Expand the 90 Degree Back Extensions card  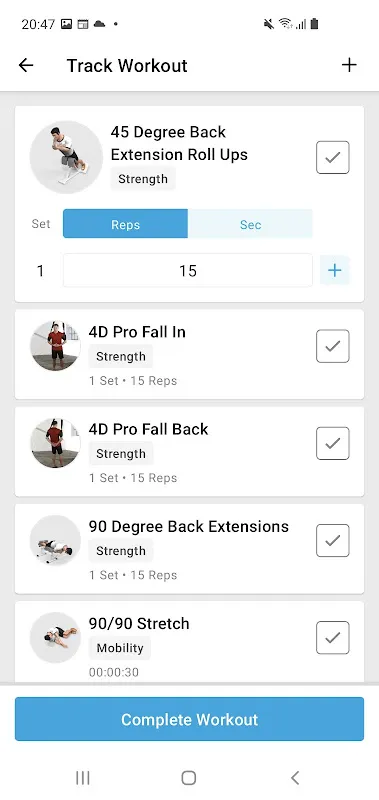coord(189,548)
